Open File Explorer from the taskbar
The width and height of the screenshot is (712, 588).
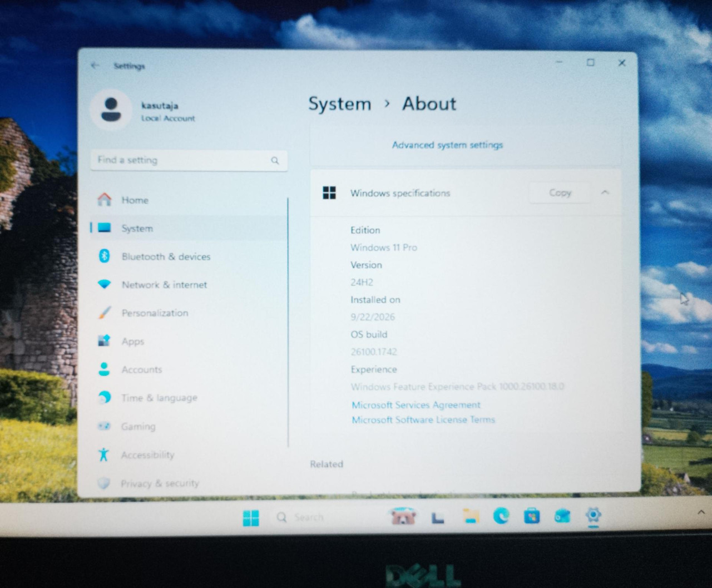click(x=471, y=517)
